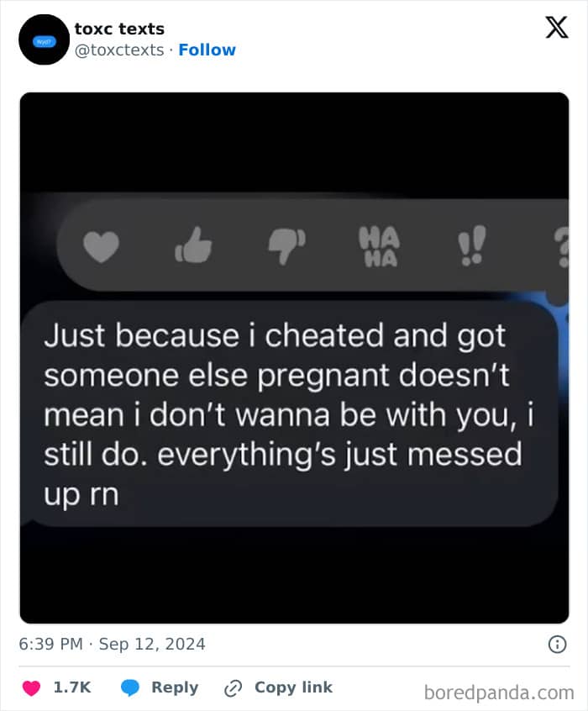Open the @toxctexts handle link
Image resolution: width=588 pixels, height=711 pixels.
pos(119,50)
